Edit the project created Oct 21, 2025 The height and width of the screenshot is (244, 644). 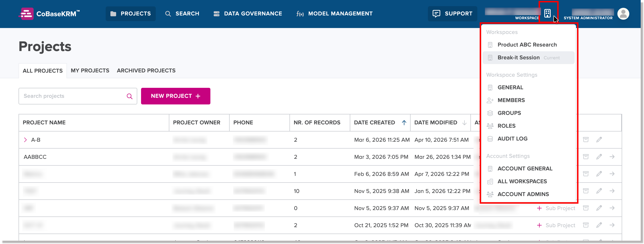tap(599, 225)
